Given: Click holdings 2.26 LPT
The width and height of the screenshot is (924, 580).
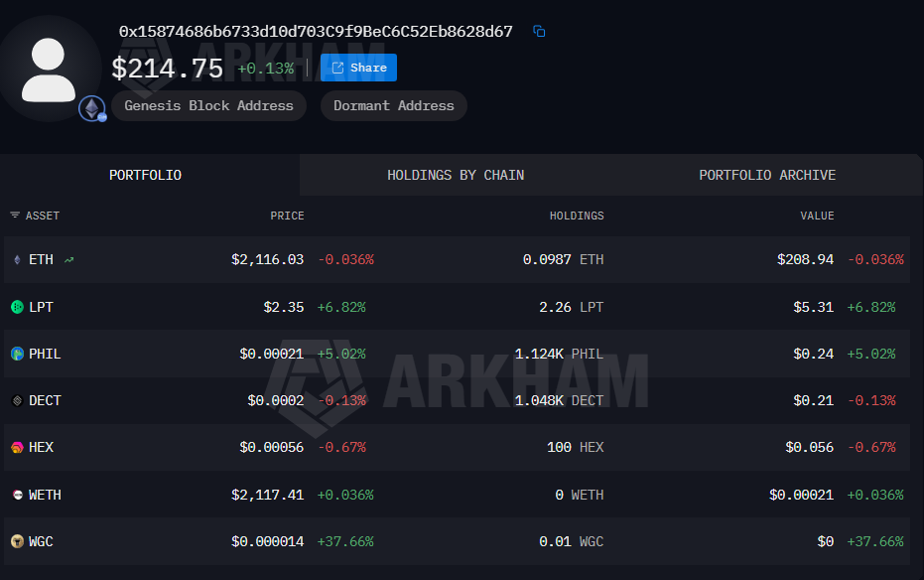Looking at the screenshot, I should pos(571,307).
